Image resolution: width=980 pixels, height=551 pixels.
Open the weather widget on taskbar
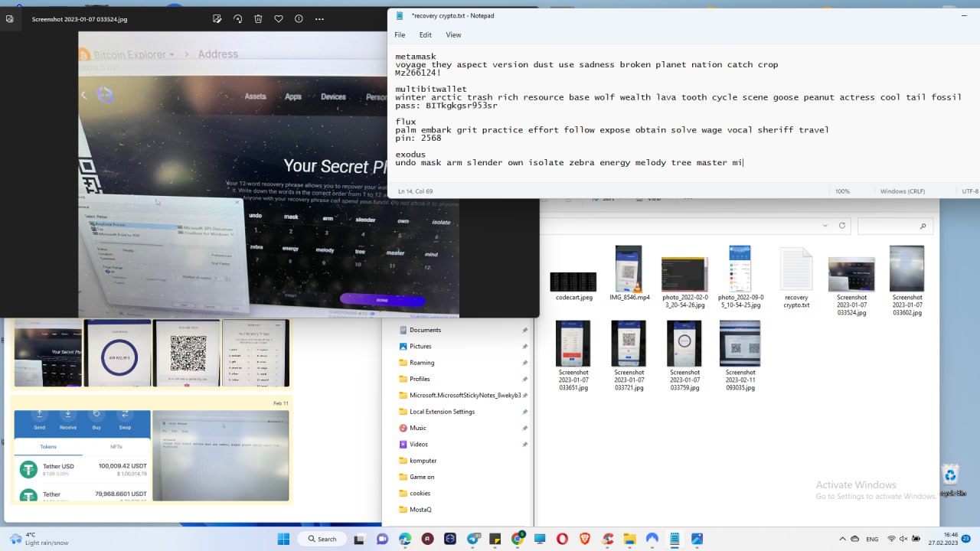click(x=37, y=539)
